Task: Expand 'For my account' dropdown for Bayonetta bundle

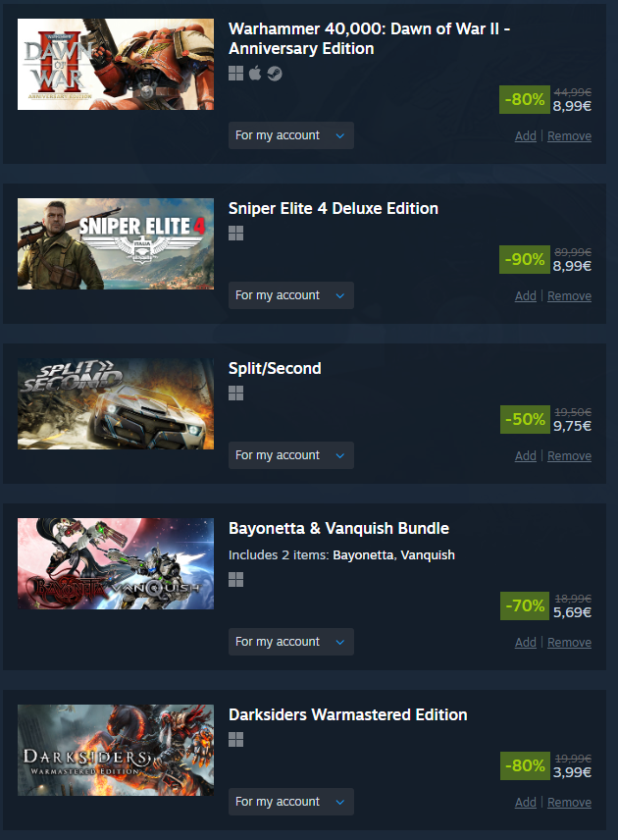Action: [290, 642]
